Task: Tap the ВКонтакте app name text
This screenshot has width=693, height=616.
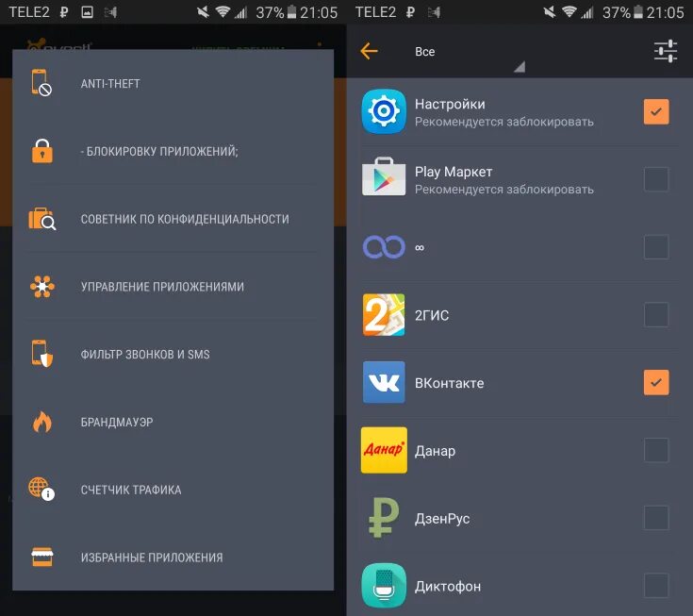Action: coord(449,383)
